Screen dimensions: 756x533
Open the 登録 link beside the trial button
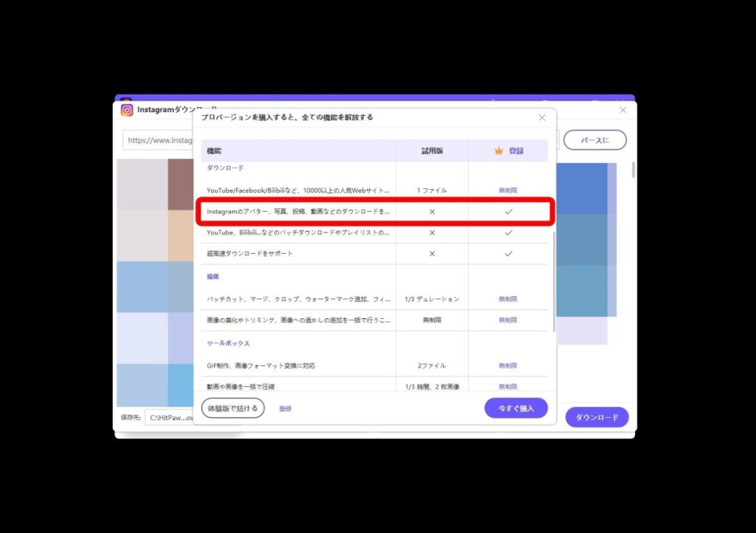coord(285,409)
